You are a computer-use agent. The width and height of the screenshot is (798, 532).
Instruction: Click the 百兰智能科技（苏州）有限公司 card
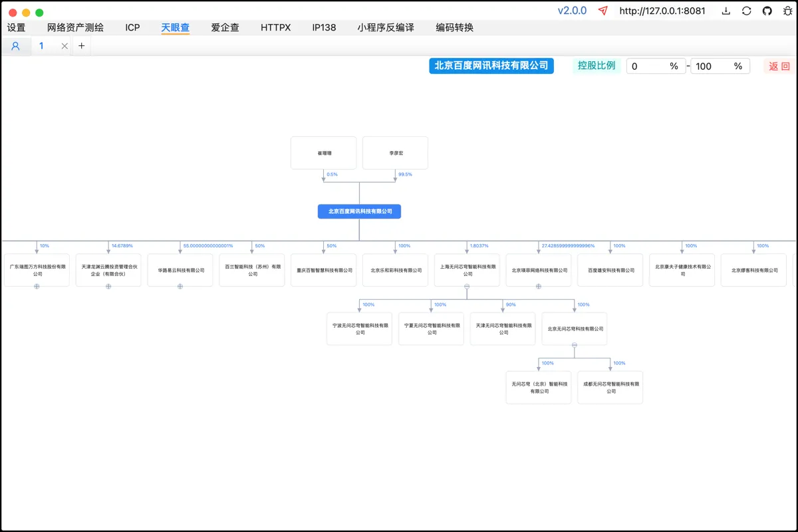pyautogui.click(x=252, y=270)
